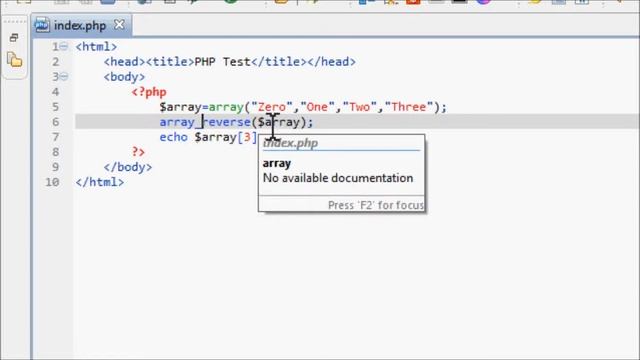Image resolution: width=640 pixels, height=360 pixels.
Task: Click the bold 'array' label in the tooltip
Action: click(x=277, y=163)
